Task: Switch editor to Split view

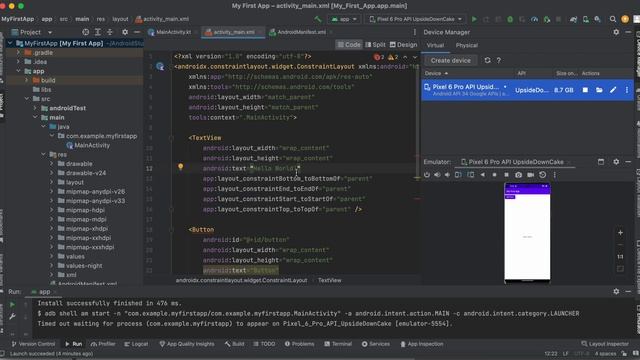Action: point(375,45)
